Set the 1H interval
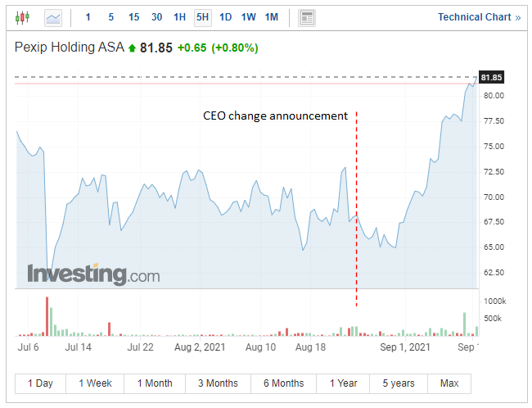Screen dimensions: 532x408 [x=179, y=17]
